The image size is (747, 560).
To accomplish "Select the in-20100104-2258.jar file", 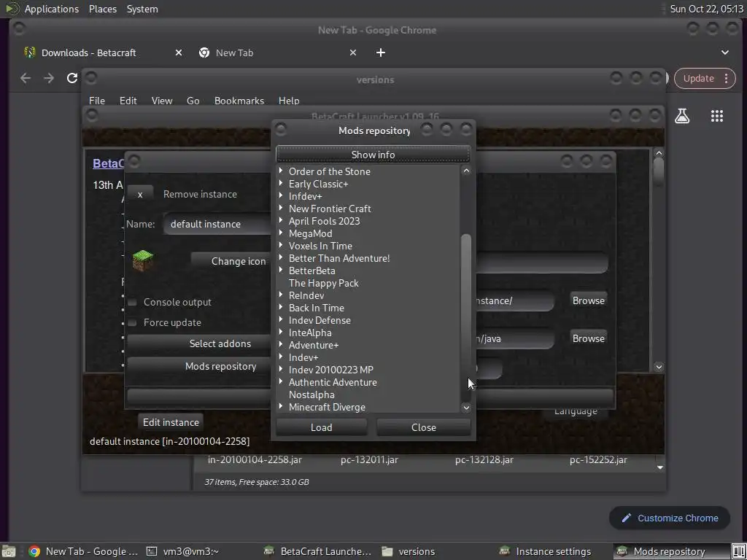I will tap(255, 460).
